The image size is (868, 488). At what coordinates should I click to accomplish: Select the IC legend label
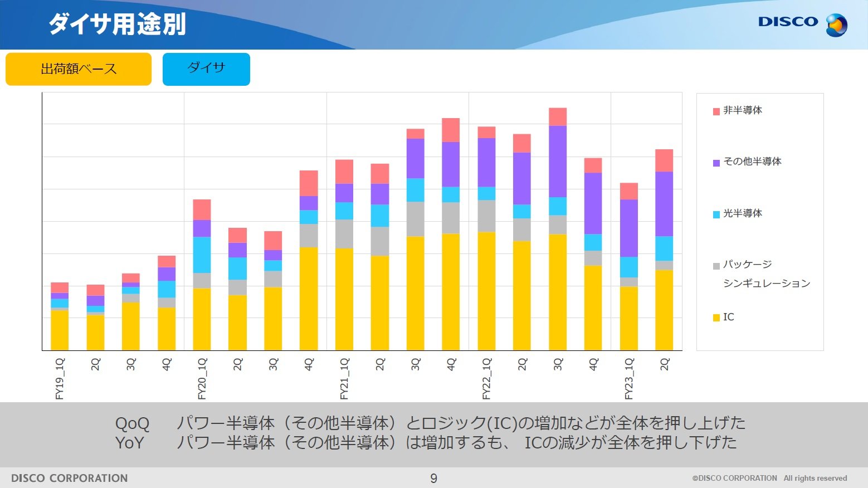pyautogui.click(x=729, y=317)
